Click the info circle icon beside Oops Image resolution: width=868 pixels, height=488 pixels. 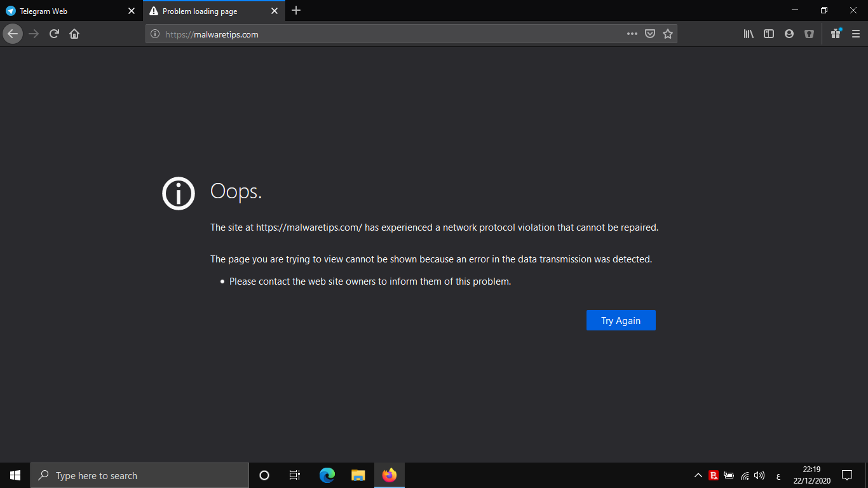179,193
